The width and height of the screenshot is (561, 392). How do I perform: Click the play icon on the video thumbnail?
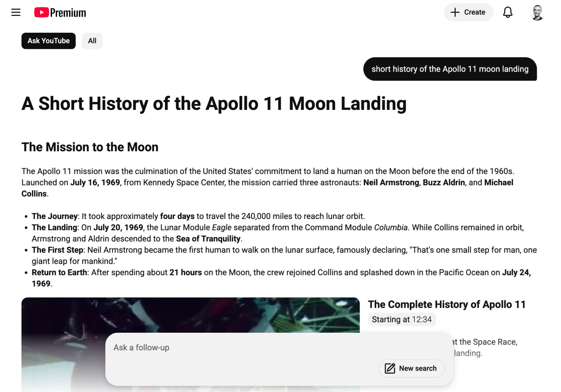[191, 323]
